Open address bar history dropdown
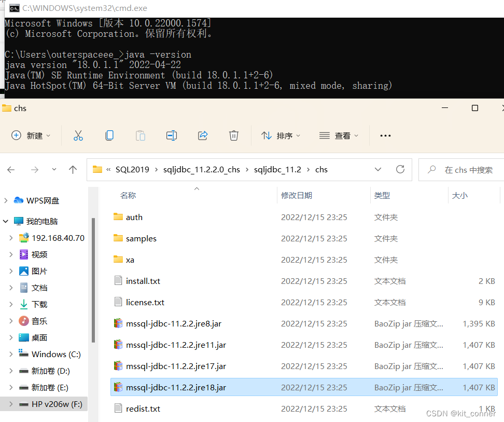The width and height of the screenshot is (504, 422). coord(378,169)
